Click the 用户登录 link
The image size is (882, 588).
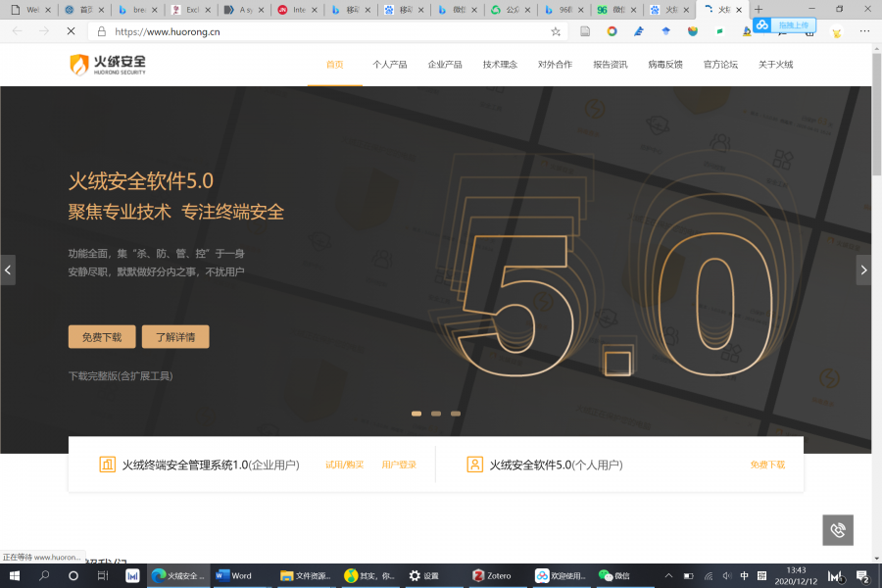point(399,465)
